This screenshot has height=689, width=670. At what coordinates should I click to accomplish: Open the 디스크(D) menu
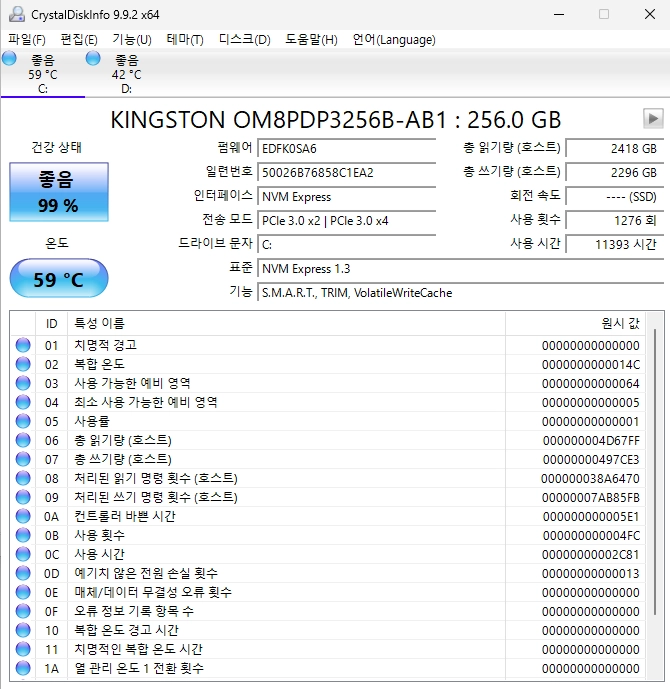(x=244, y=40)
